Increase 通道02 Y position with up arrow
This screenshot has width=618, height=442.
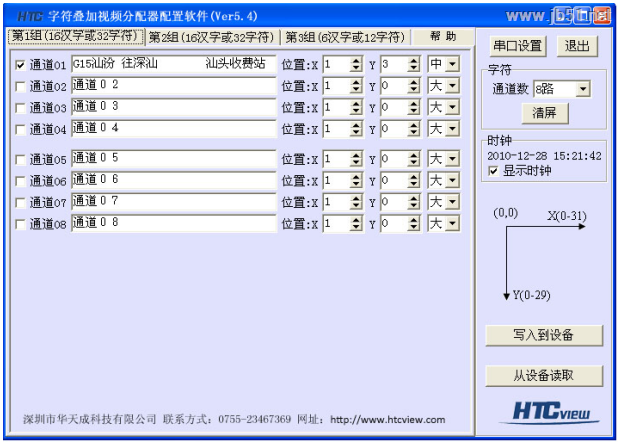pos(413,82)
